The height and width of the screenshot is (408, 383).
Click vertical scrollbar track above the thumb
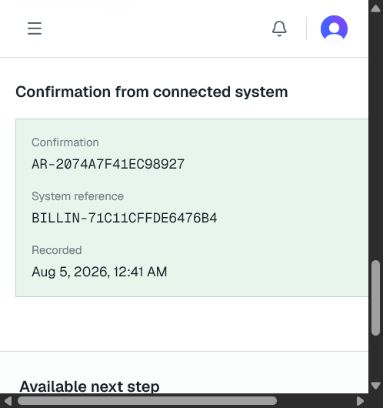[376, 137]
